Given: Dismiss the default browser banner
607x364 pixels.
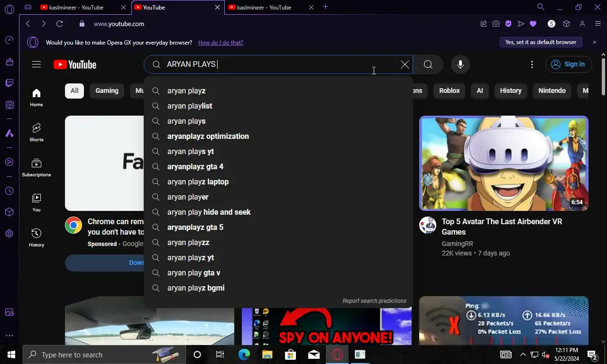Looking at the screenshot, I should 595,42.
